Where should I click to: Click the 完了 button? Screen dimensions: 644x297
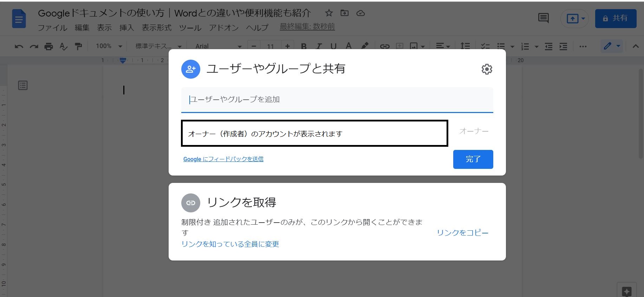point(473,159)
